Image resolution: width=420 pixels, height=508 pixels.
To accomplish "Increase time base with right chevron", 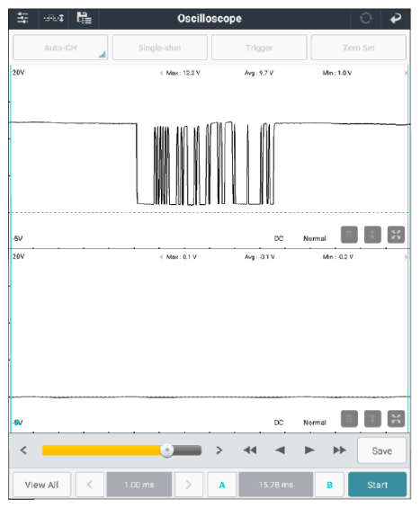I will 189,485.
